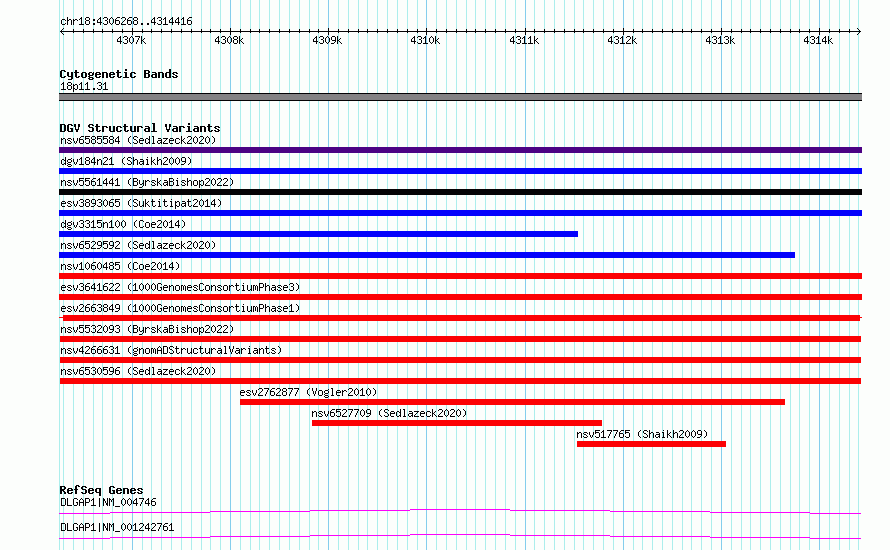Click the 4312k ruler tick label

tap(622, 40)
